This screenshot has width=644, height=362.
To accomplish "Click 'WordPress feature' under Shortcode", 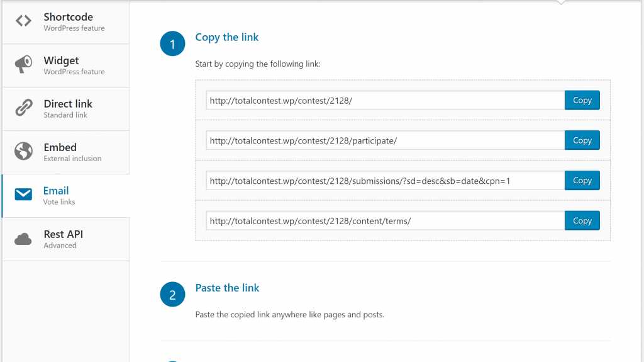I will click(74, 28).
